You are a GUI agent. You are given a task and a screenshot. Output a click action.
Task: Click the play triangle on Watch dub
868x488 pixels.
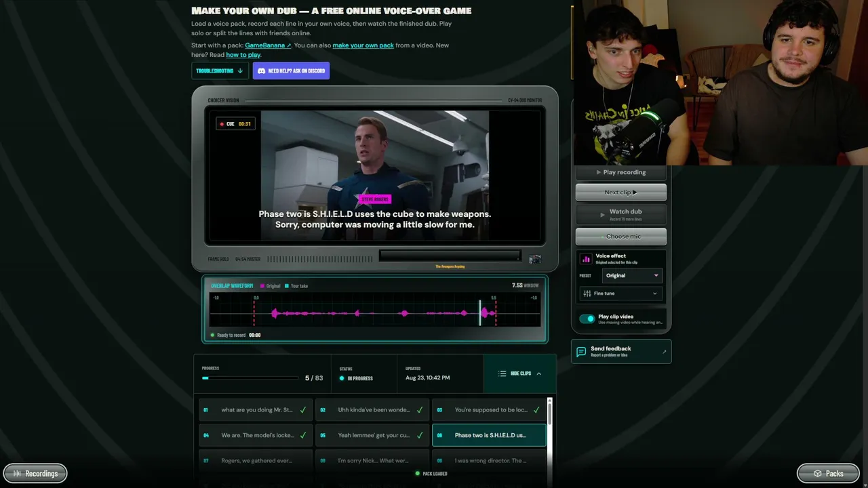[x=602, y=215]
